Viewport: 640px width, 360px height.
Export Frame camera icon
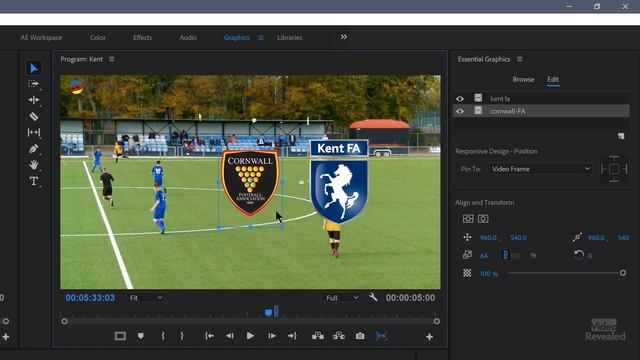360,336
